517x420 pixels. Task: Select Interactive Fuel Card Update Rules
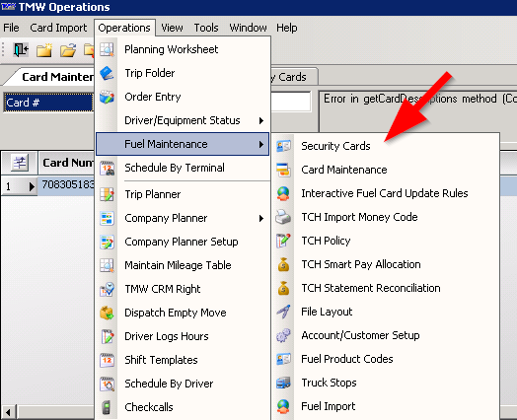(x=386, y=193)
